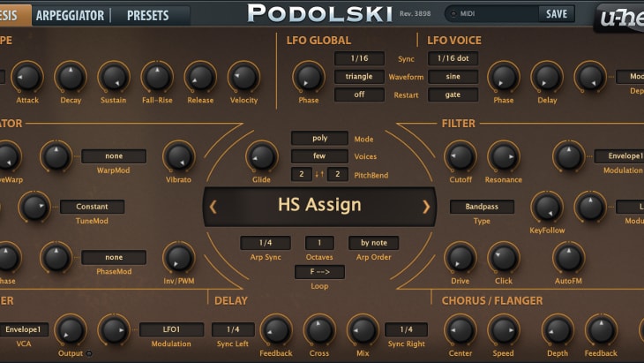
Task: Adjust the envelope Decay knob
Action: point(71,78)
